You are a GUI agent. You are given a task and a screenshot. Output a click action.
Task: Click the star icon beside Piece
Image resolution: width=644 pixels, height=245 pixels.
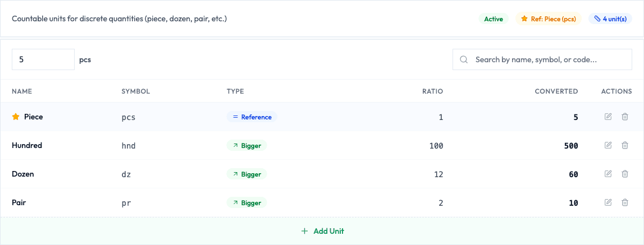click(x=16, y=117)
